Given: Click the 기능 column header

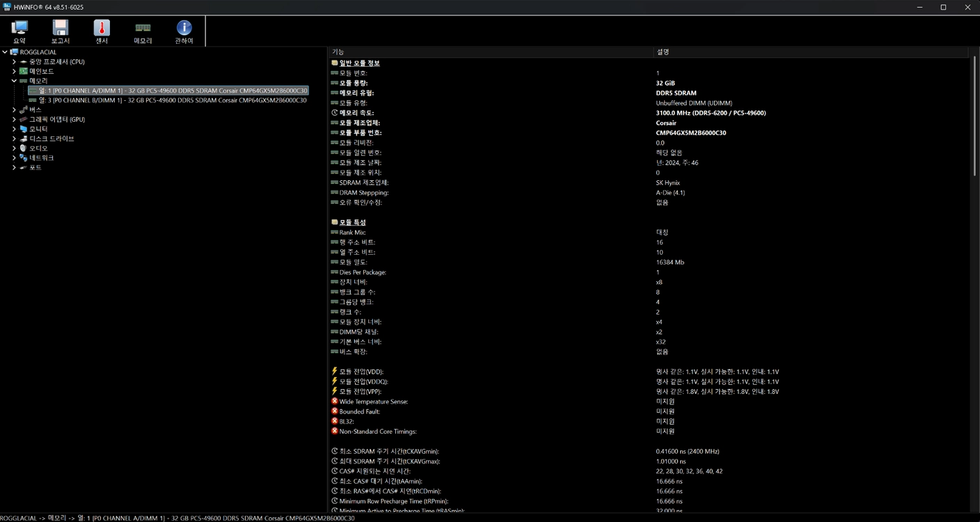Looking at the screenshot, I should [491, 52].
